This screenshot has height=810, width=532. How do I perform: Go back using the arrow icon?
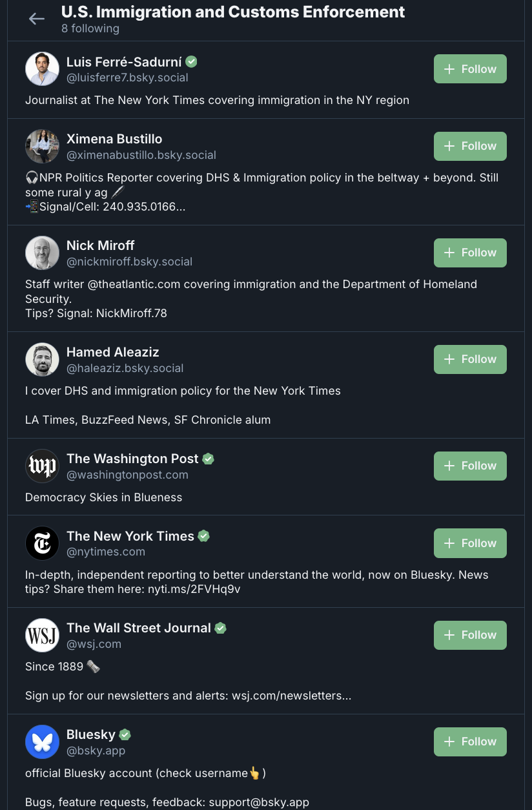click(x=37, y=19)
